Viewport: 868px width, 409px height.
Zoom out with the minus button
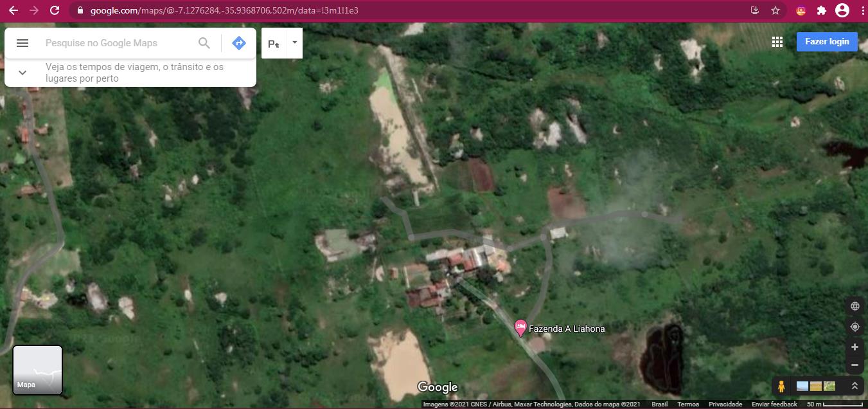(855, 365)
